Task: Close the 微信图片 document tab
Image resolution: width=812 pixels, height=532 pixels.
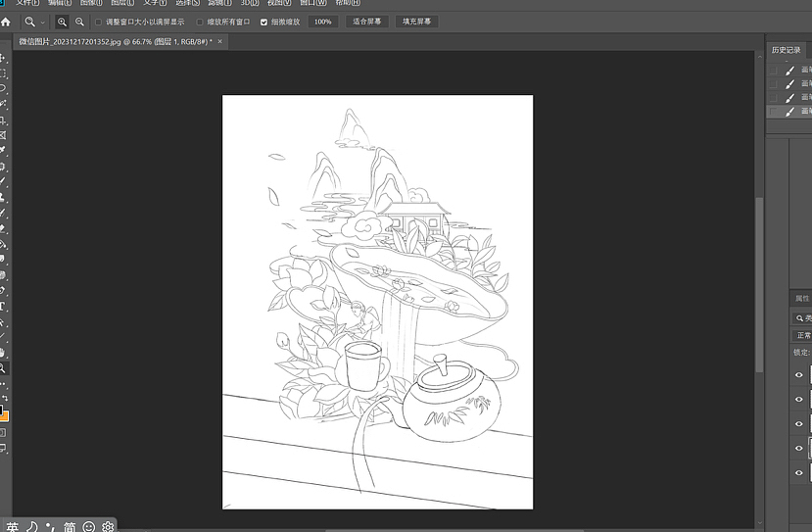Action: [220, 41]
